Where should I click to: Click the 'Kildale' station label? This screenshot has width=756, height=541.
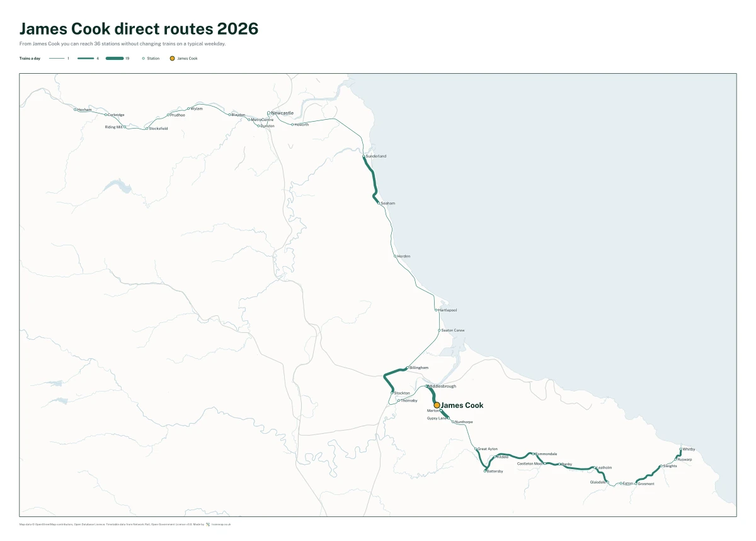pos(502,457)
